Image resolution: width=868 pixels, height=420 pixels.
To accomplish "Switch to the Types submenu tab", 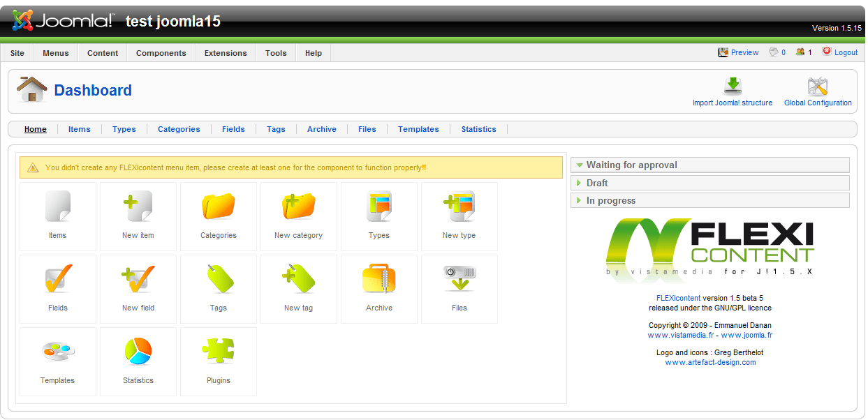I will point(124,129).
